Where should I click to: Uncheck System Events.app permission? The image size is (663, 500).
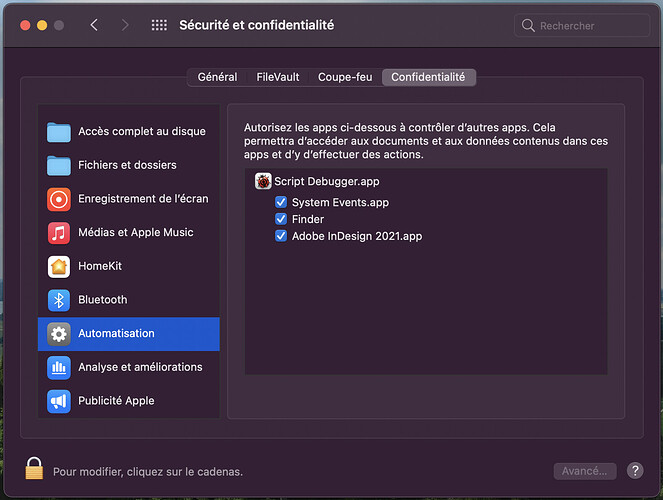pyautogui.click(x=281, y=202)
